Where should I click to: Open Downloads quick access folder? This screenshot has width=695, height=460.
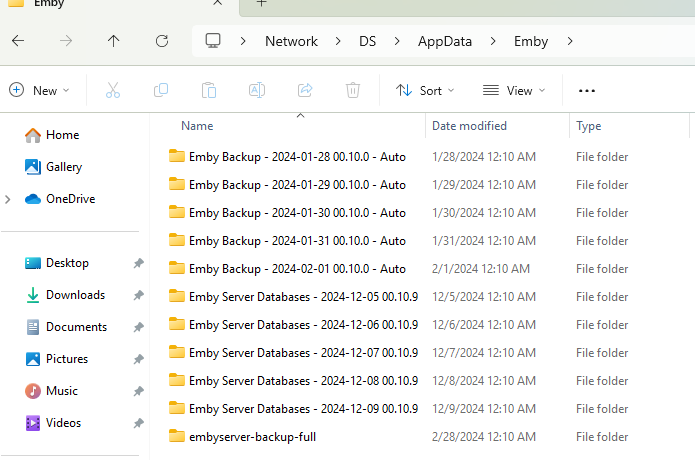[65, 295]
